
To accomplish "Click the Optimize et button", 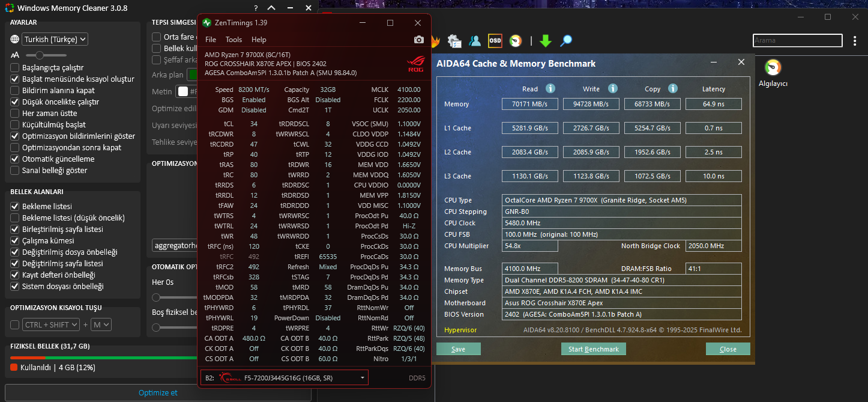I will point(158,392).
